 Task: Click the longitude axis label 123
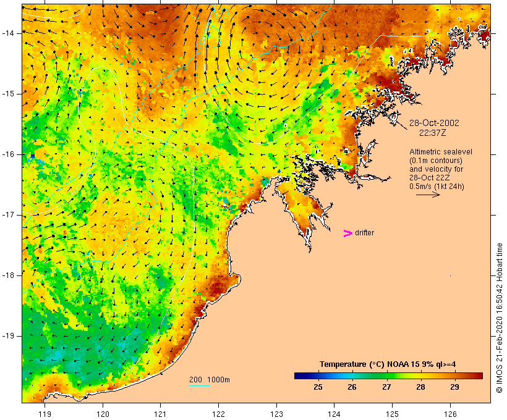(x=276, y=414)
